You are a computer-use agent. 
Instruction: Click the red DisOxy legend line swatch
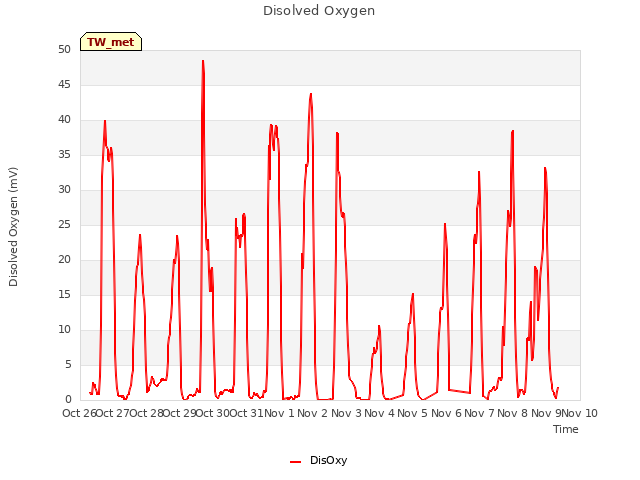(x=296, y=462)
